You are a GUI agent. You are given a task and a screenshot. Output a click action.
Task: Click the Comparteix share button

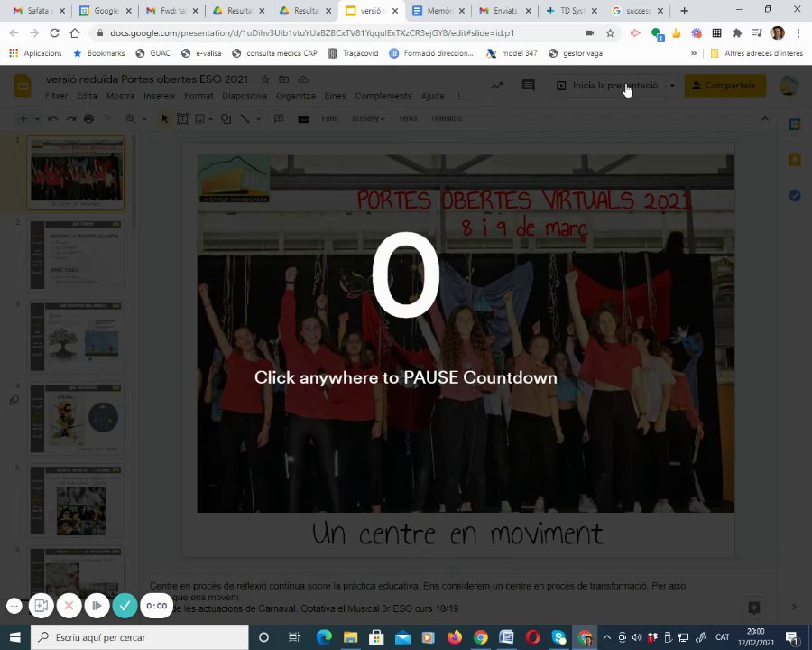pyautogui.click(x=725, y=86)
